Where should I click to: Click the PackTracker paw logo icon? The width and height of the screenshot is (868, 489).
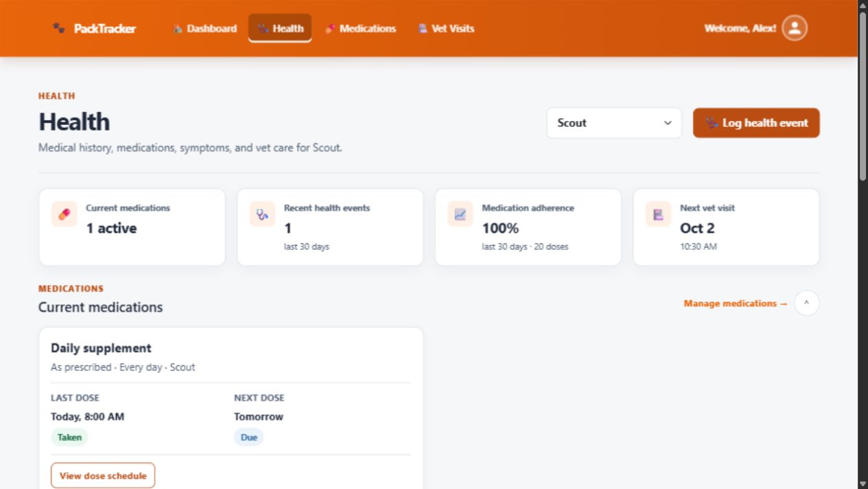pos(59,28)
